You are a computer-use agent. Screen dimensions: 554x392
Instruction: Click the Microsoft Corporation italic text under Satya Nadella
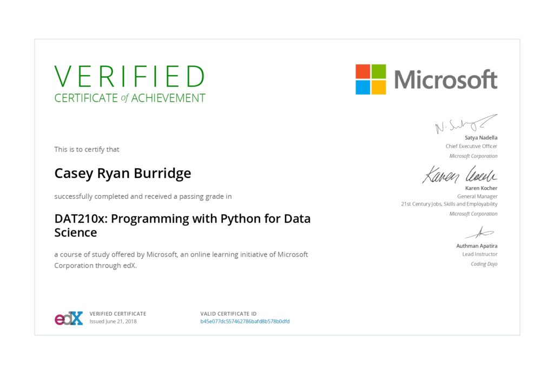tap(473, 156)
